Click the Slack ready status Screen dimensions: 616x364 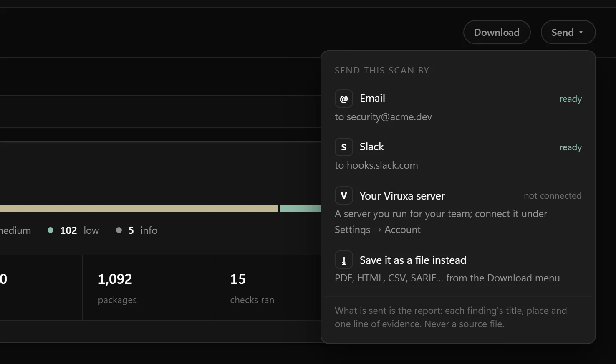coord(570,147)
